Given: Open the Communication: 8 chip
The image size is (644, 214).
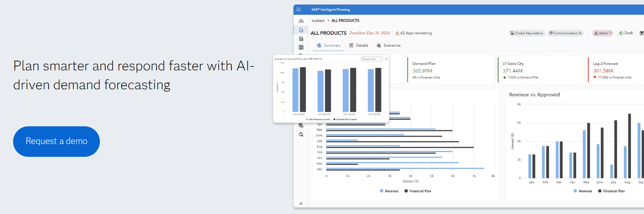Looking at the screenshot, I should coord(565,33).
